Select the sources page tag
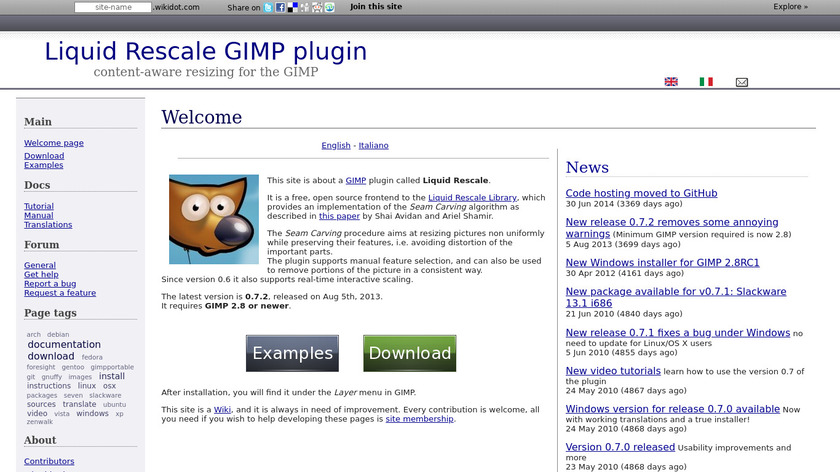 (x=41, y=404)
